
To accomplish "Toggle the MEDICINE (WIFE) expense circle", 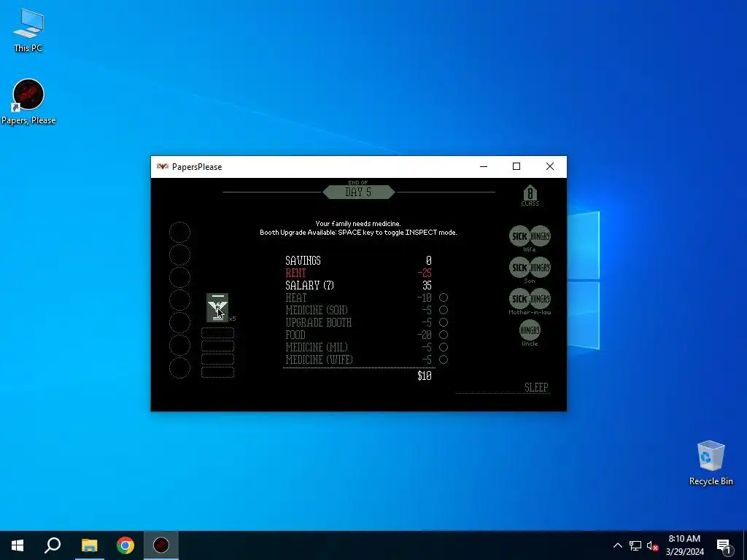I will (x=444, y=359).
